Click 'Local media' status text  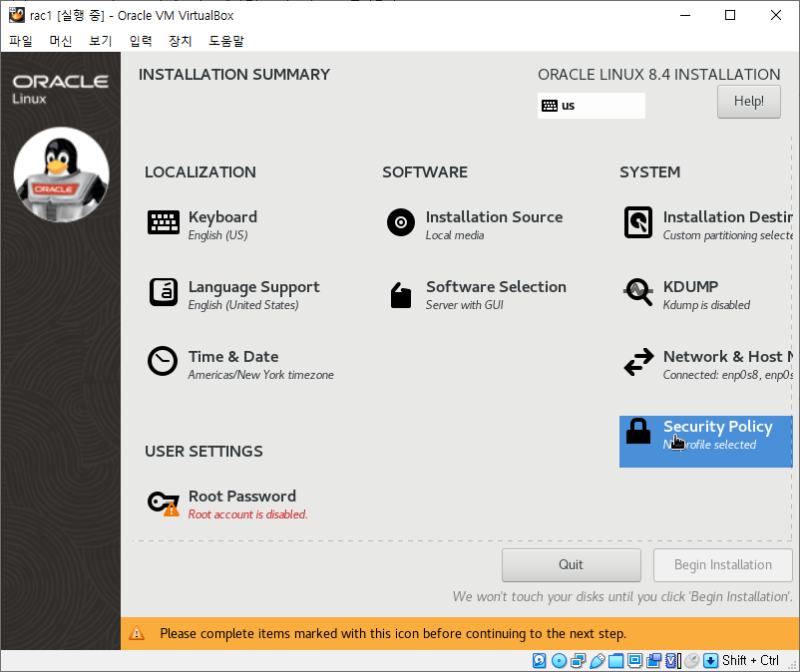[x=455, y=235]
